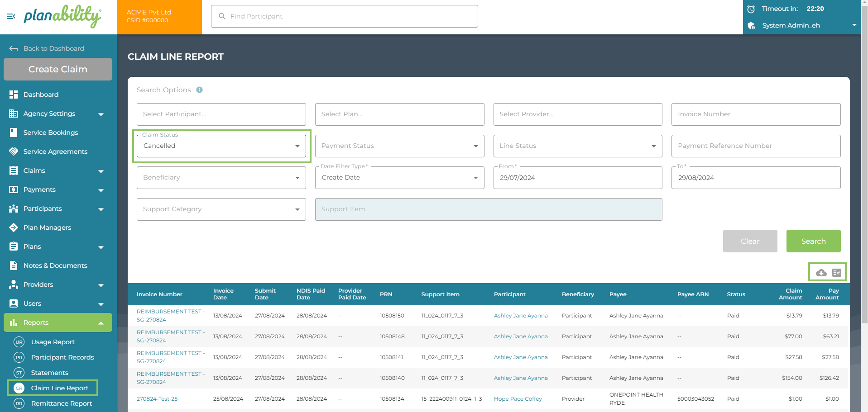
Task: Click the CR Claim Line Report badge icon
Action: pyautogui.click(x=19, y=388)
